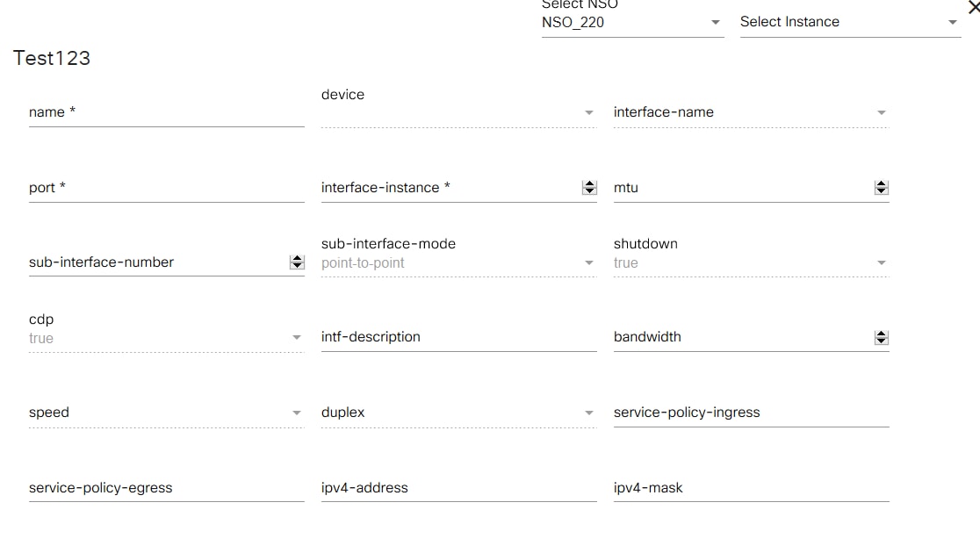980x560 pixels.
Task: Toggle the shutdown true/false dropdown
Action: point(750,262)
